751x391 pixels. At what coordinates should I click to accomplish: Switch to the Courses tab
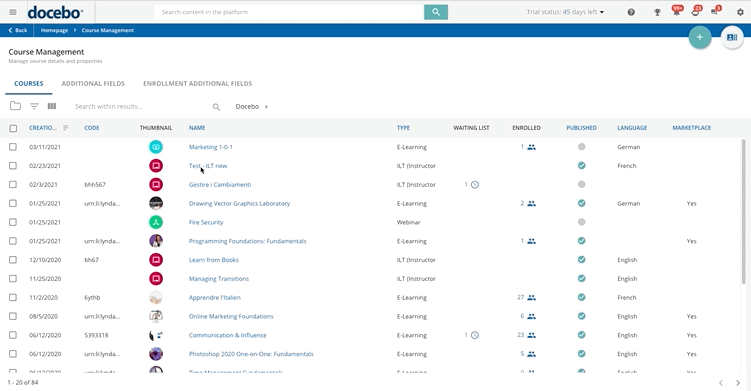tap(29, 83)
